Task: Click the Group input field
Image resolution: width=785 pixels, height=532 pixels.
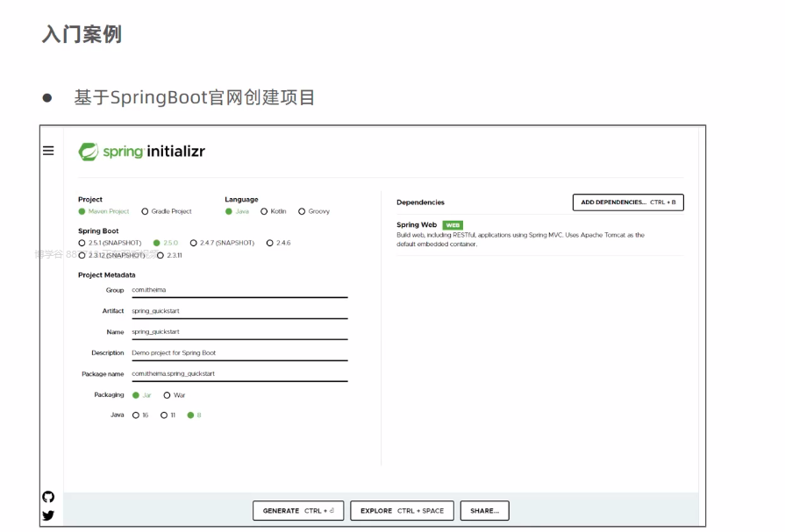Action: [x=239, y=290]
